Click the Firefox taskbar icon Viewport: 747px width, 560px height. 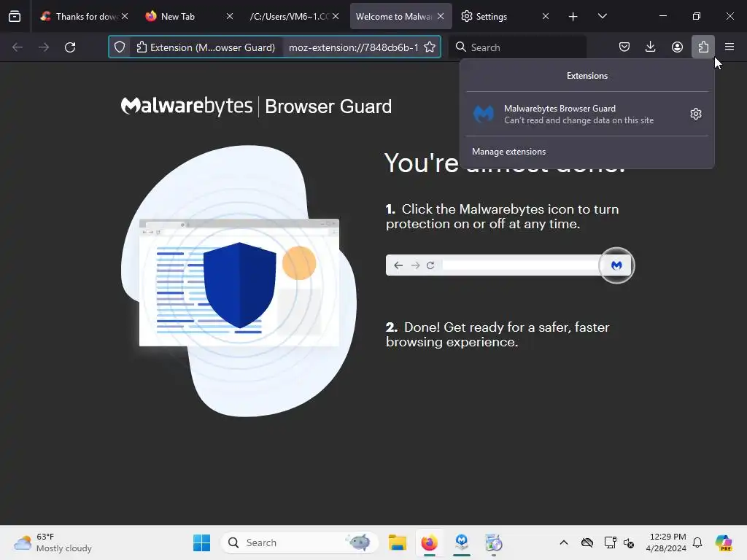[429, 542]
